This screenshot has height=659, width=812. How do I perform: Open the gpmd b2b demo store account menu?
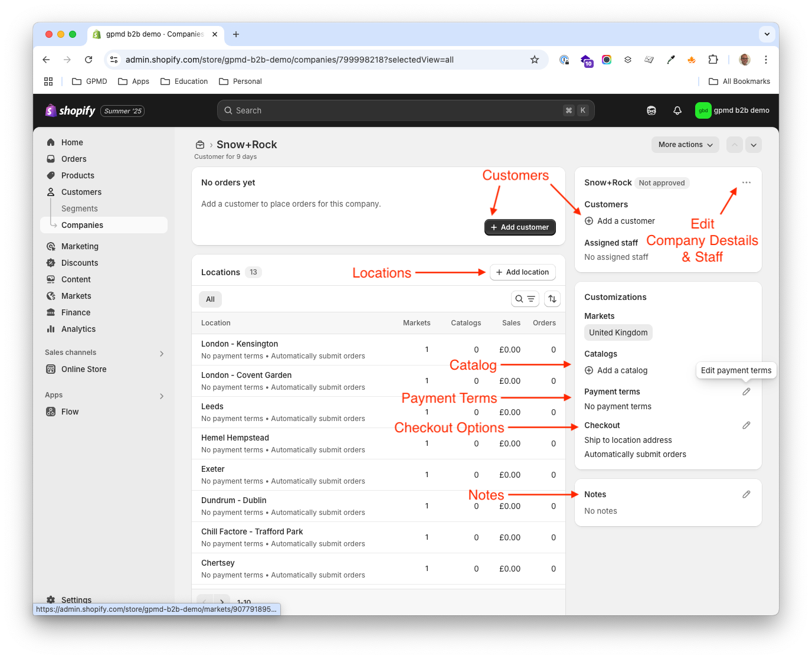[x=732, y=110]
